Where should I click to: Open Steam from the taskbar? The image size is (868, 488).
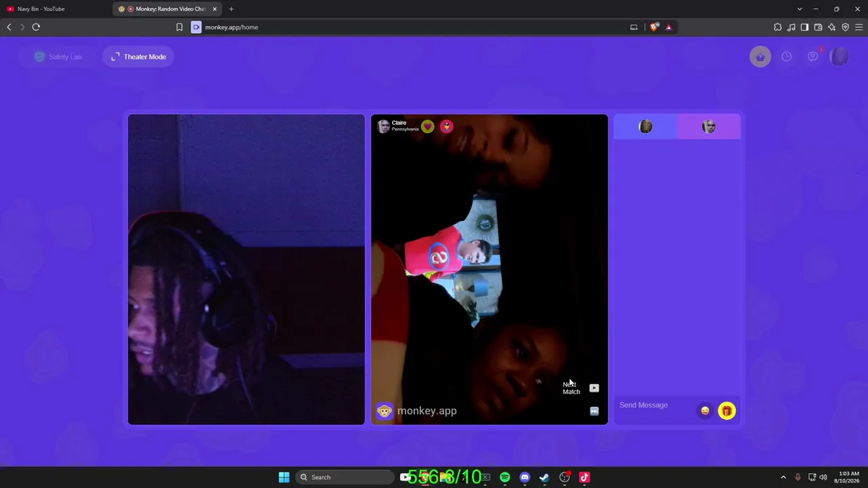click(544, 477)
